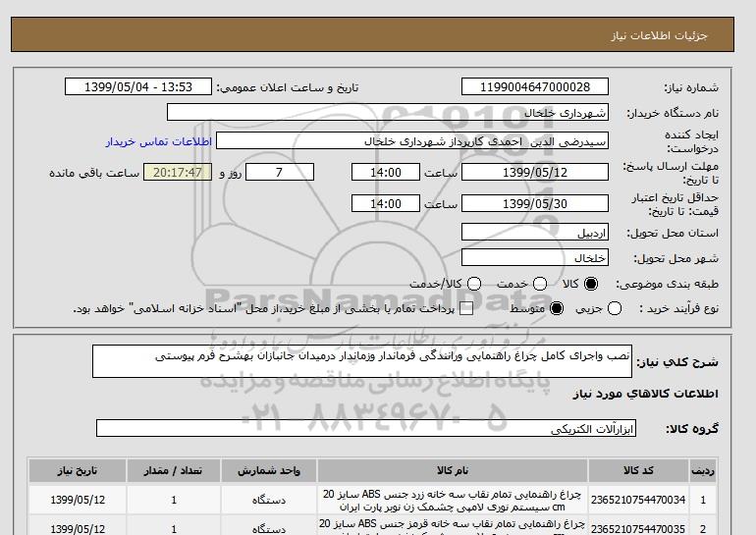This screenshot has width=756, height=535.
Task: Click the دستگاه unit cell in row 1
Action: 269,500
